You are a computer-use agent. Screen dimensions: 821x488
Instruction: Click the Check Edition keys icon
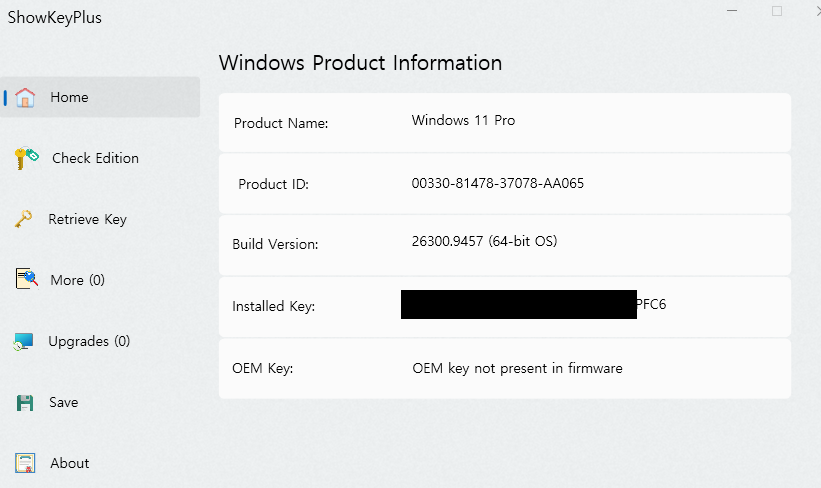(27, 158)
